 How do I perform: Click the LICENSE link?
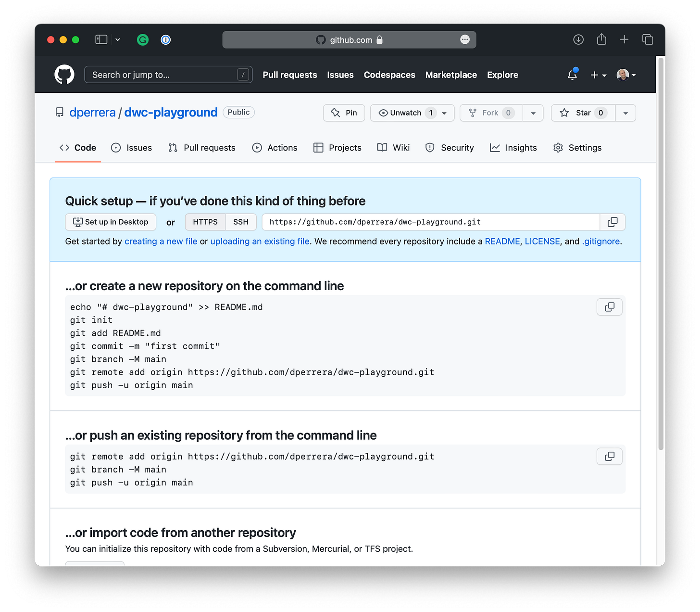(542, 241)
